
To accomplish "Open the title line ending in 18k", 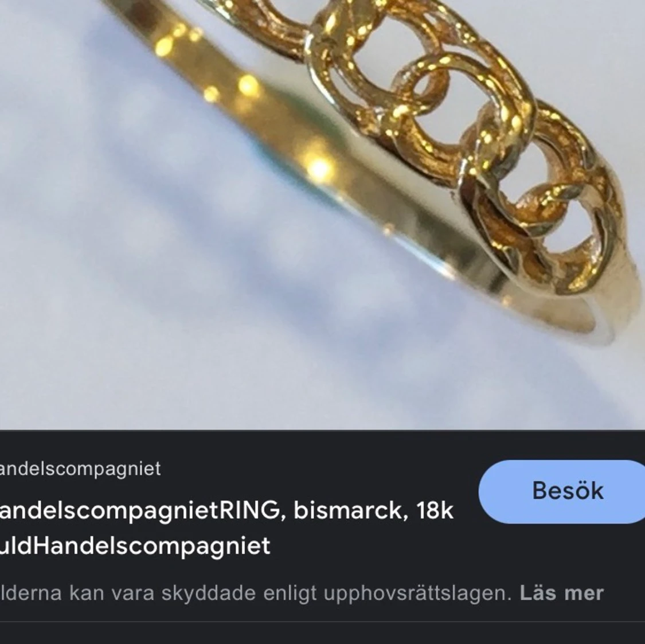I will (226, 510).
